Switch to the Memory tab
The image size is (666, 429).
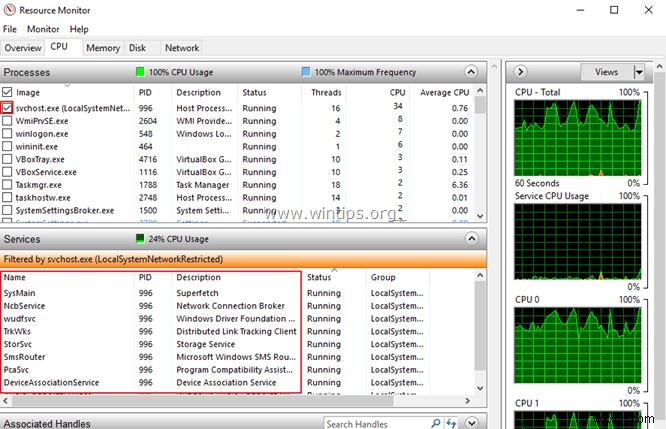click(x=103, y=48)
